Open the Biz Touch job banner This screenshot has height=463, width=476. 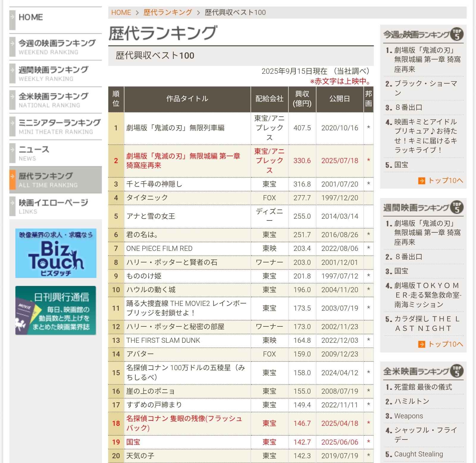click(56, 253)
